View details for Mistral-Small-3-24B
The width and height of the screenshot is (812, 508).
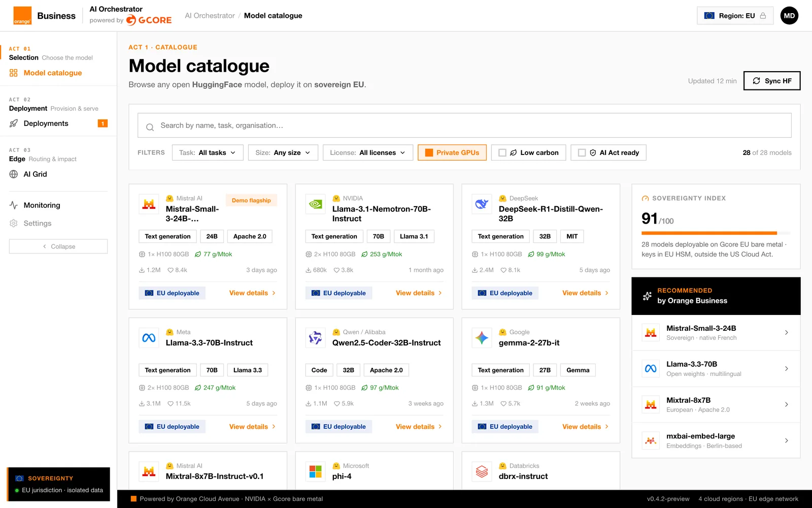point(252,293)
